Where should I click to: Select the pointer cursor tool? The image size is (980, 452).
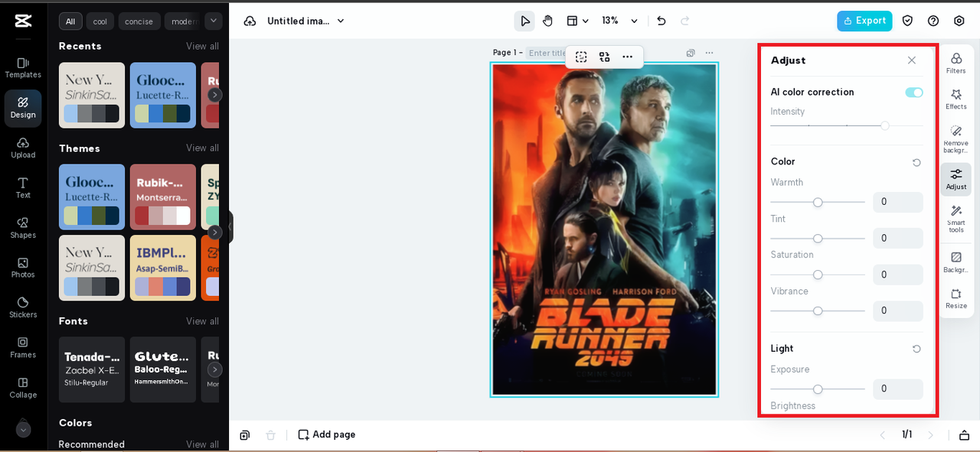(x=524, y=21)
